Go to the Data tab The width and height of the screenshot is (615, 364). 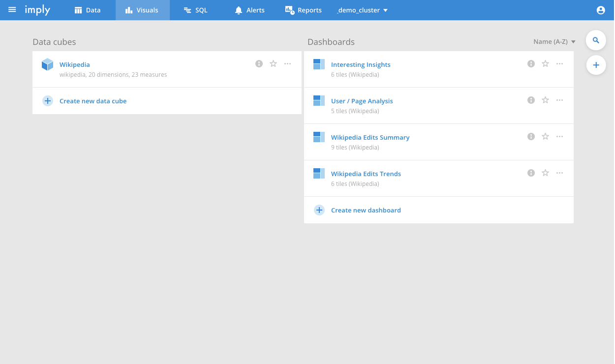pyautogui.click(x=88, y=10)
